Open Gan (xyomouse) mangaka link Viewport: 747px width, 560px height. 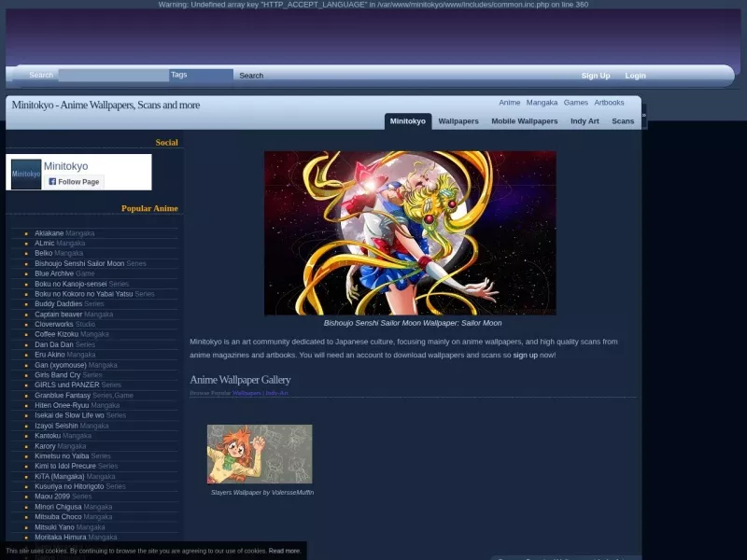pyautogui.click(x=61, y=365)
